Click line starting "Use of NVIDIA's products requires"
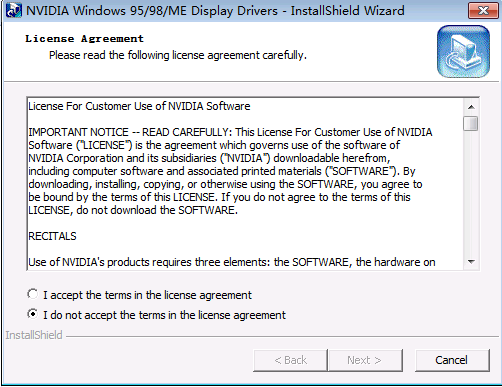 232,262
